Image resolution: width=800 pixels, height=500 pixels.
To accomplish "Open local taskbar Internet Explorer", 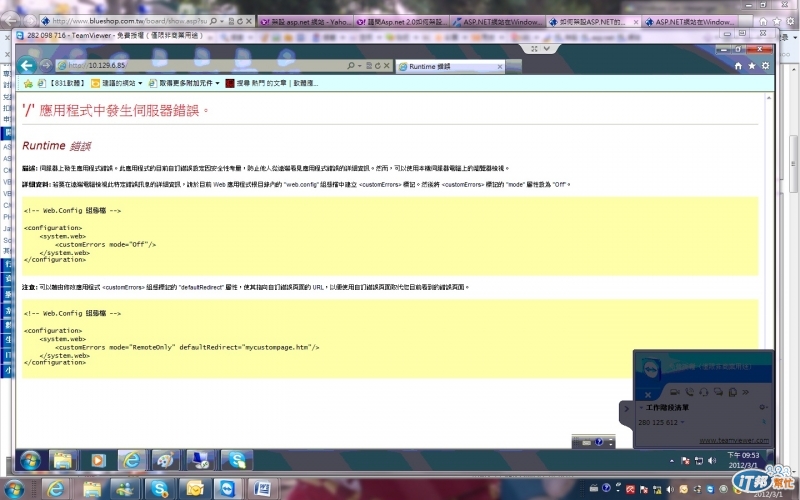I will coord(55,489).
